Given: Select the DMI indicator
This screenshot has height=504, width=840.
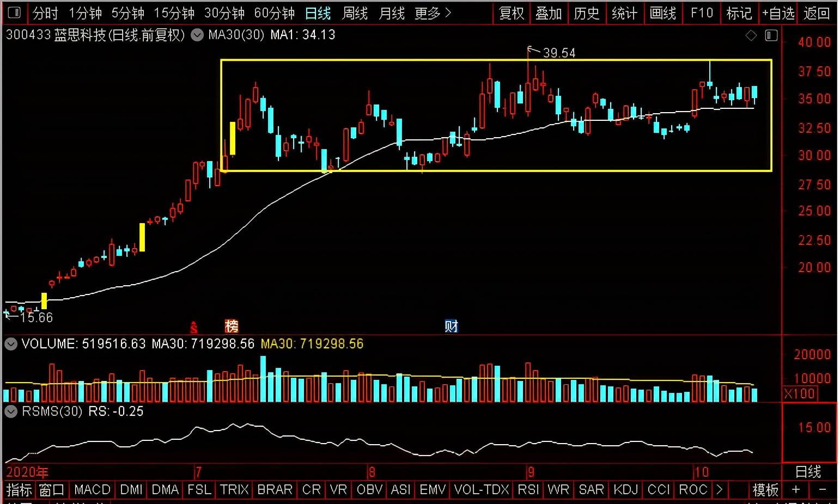Looking at the screenshot, I should [131, 490].
